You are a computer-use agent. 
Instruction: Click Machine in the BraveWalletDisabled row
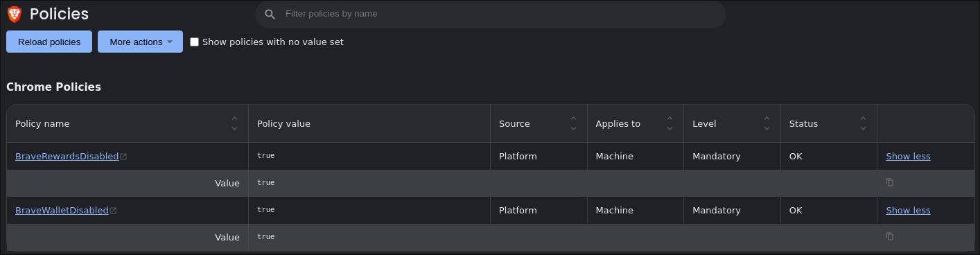click(x=614, y=211)
